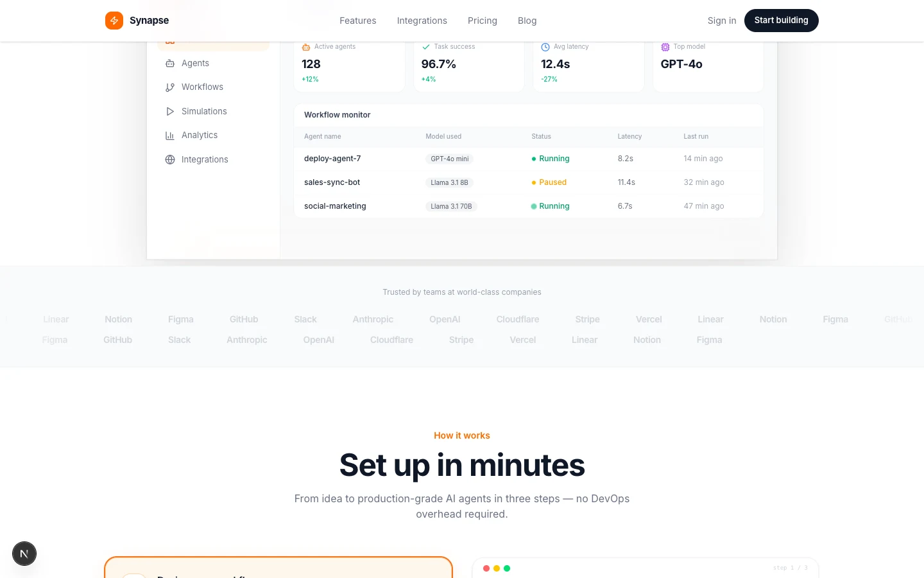Click the 8.2s latency value
Image resolution: width=924 pixels, height=578 pixels.
point(626,159)
